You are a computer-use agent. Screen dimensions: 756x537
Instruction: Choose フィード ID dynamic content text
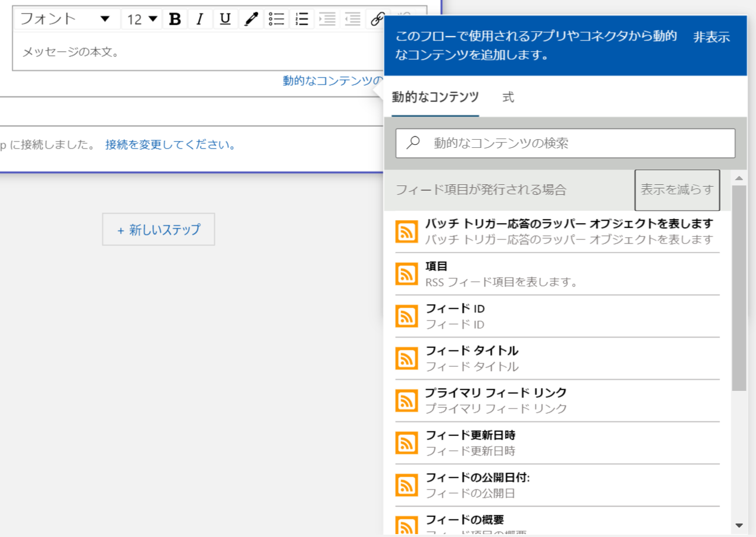455,308
